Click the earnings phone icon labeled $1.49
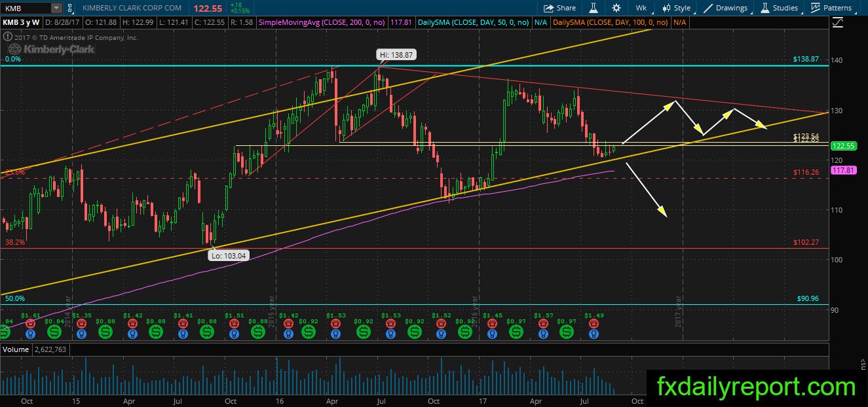 594,323
